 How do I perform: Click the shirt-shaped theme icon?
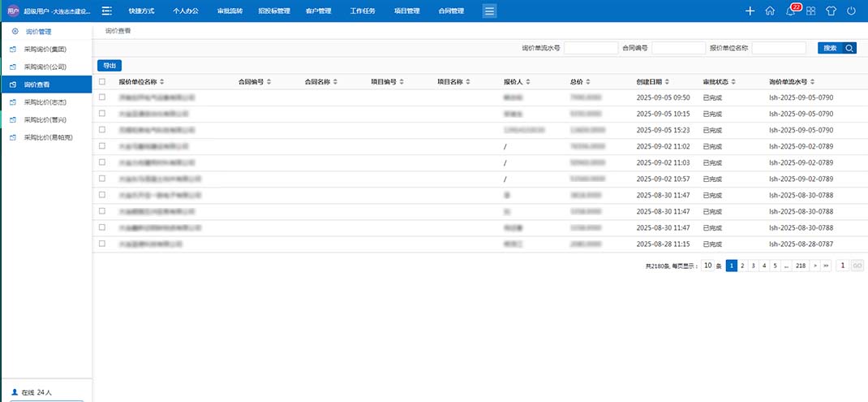(x=831, y=11)
